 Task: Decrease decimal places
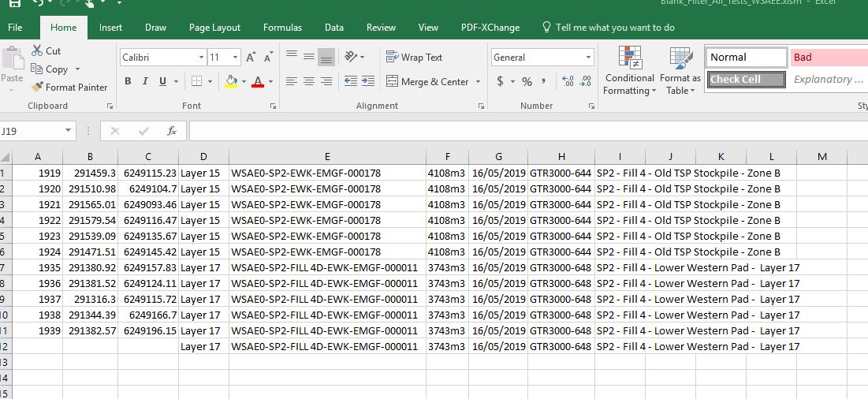(x=586, y=81)
